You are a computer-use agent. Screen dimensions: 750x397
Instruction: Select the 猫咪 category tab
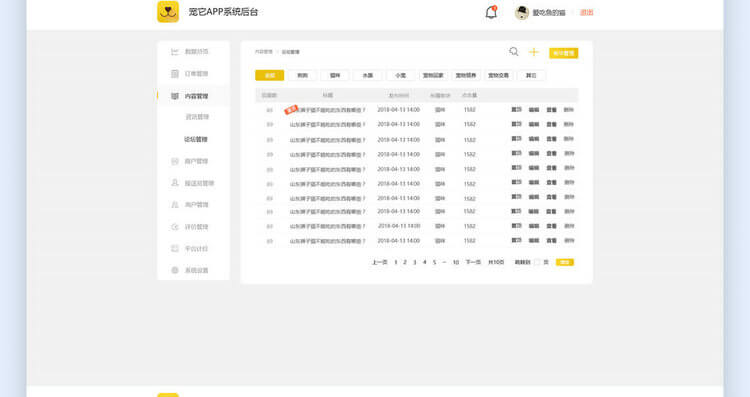click(x=335, y=75)
